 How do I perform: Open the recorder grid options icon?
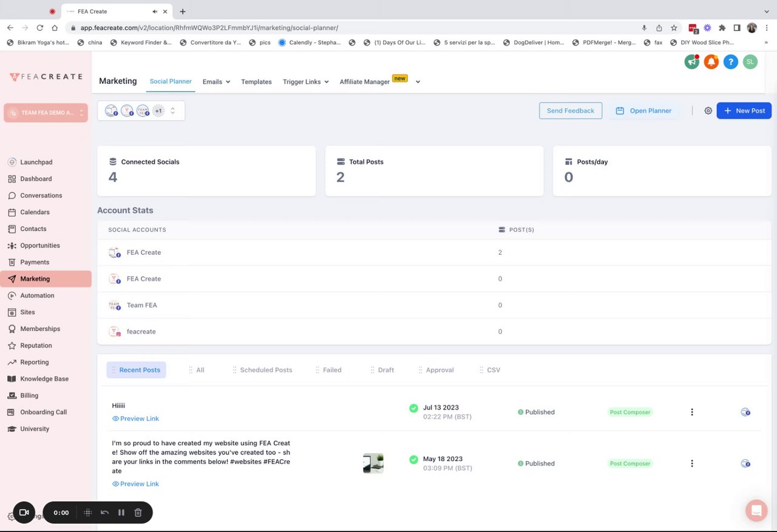coord(88,513)
